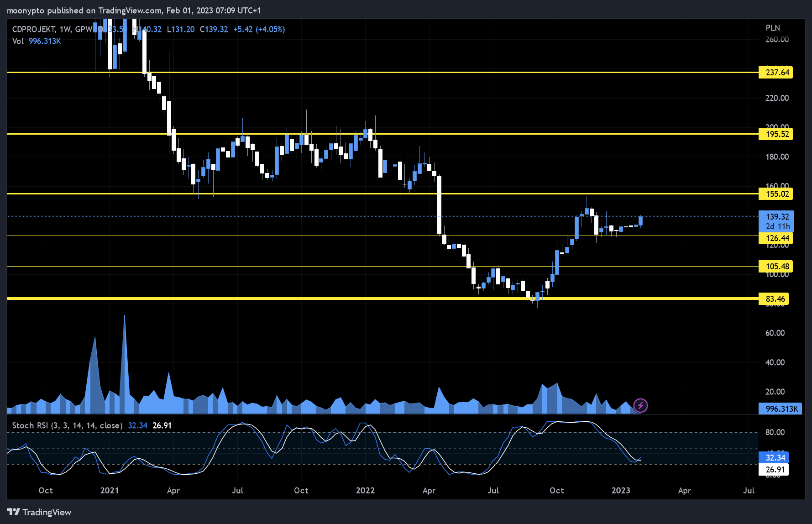Click the blue Stoch RSI value 32.34 on axis

pos(774,457)
